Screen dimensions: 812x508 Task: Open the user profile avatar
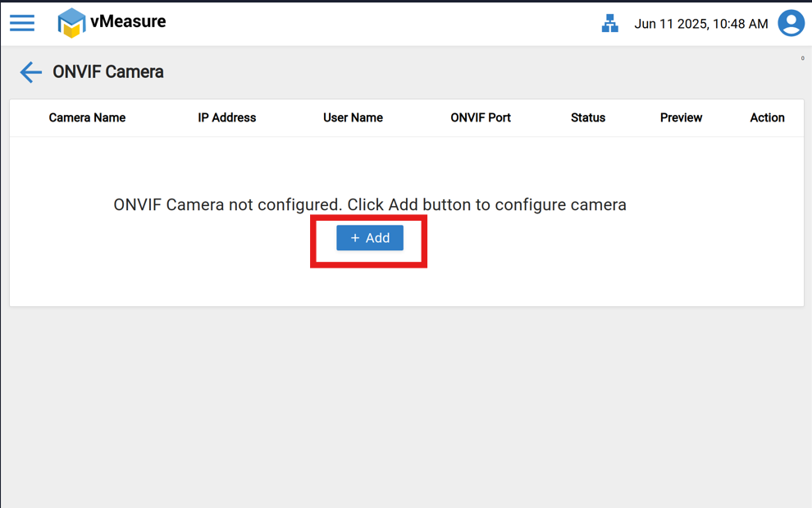(791, 23)
